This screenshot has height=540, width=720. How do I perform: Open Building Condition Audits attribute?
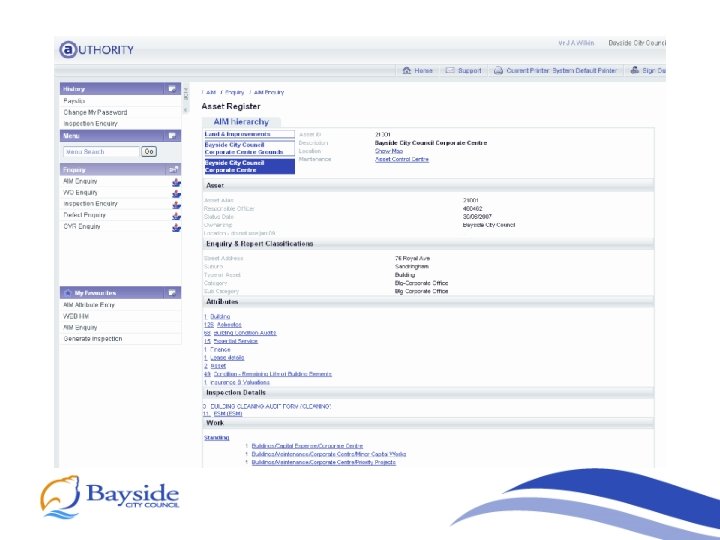245,333
